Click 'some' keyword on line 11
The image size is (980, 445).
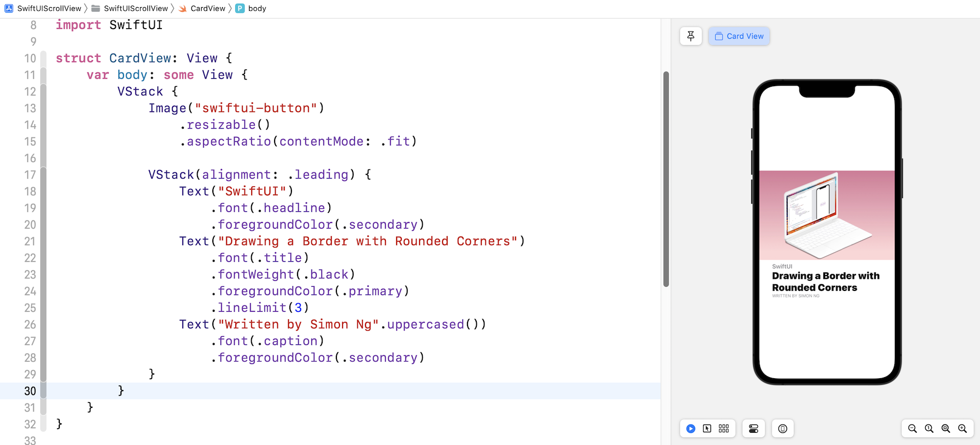pos(179,75)
